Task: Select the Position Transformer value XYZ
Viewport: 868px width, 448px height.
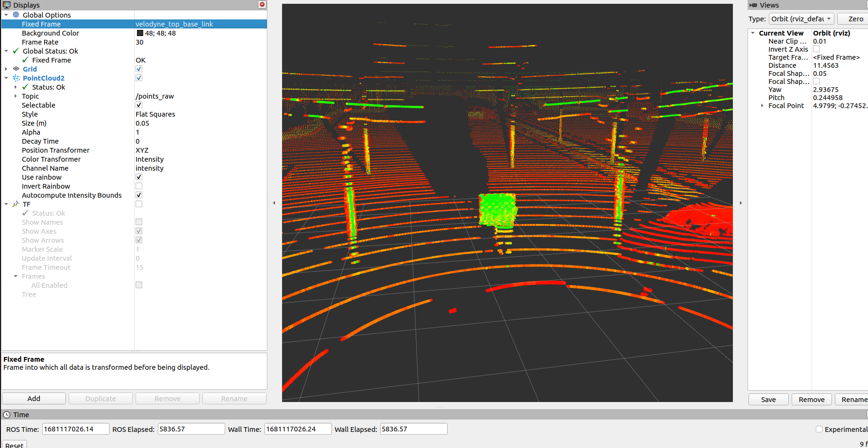Action: pyautogui.click(x=142, y=150)
